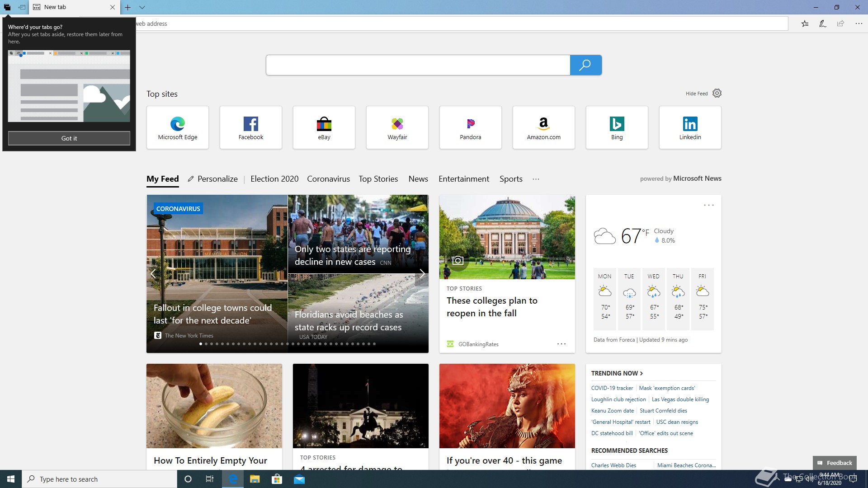Open DC statehood bill trending link
The height and width of the screenshot is (488, 868).
click(612, 433)
